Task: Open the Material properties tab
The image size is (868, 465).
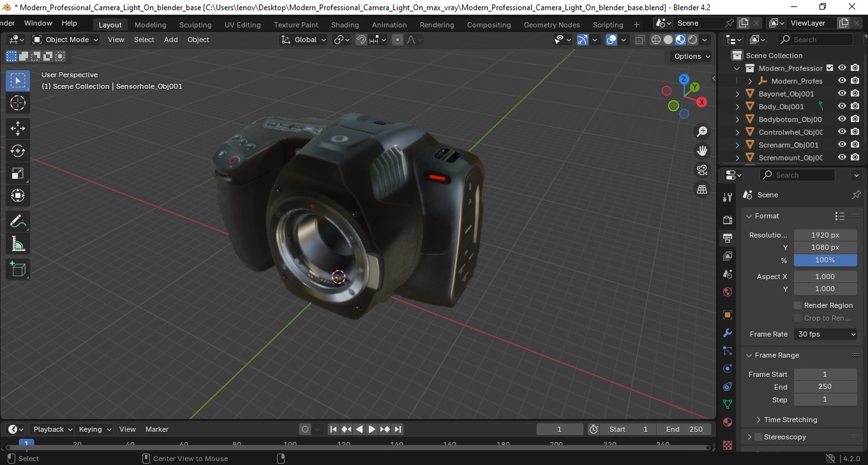Action: pyautogui.click(x=727, y=422)
